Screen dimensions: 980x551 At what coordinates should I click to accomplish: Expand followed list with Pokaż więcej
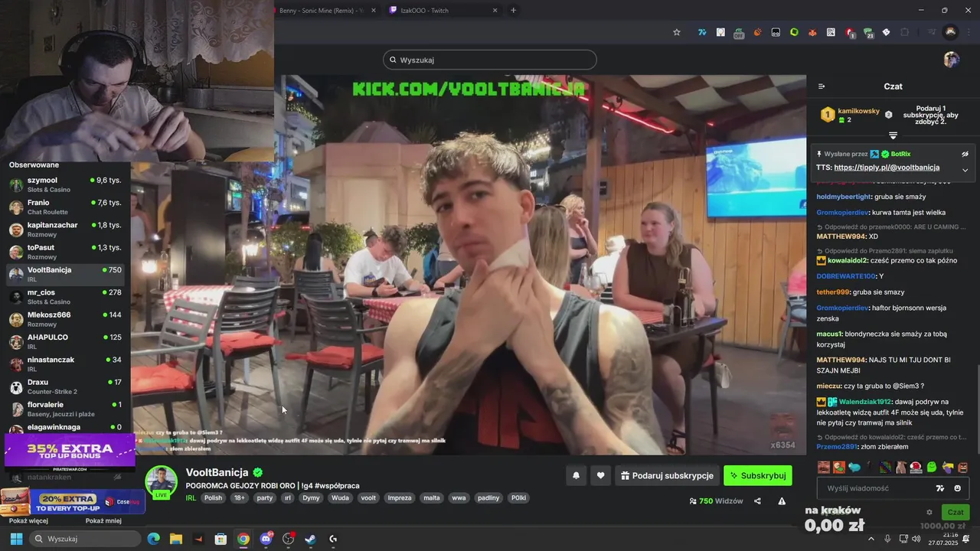tap(28, 521)
